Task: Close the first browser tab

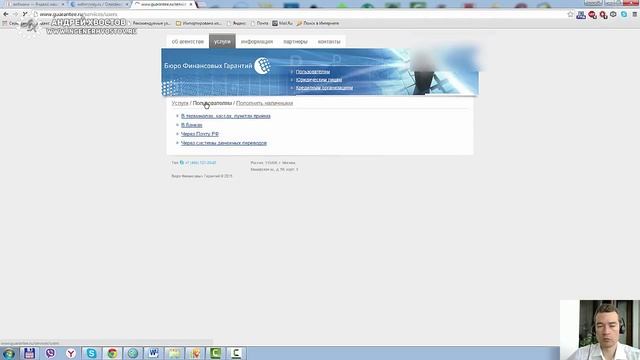Action: point(63,4)
